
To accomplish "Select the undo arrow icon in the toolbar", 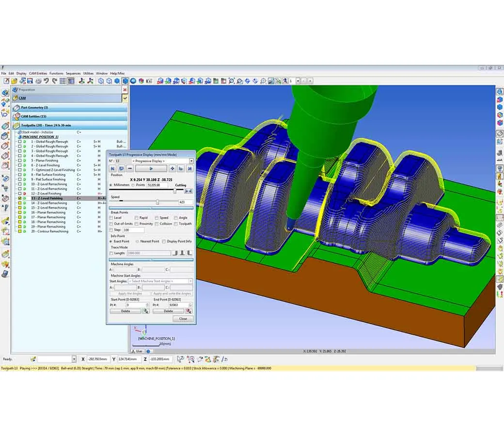I will point(46,81).
